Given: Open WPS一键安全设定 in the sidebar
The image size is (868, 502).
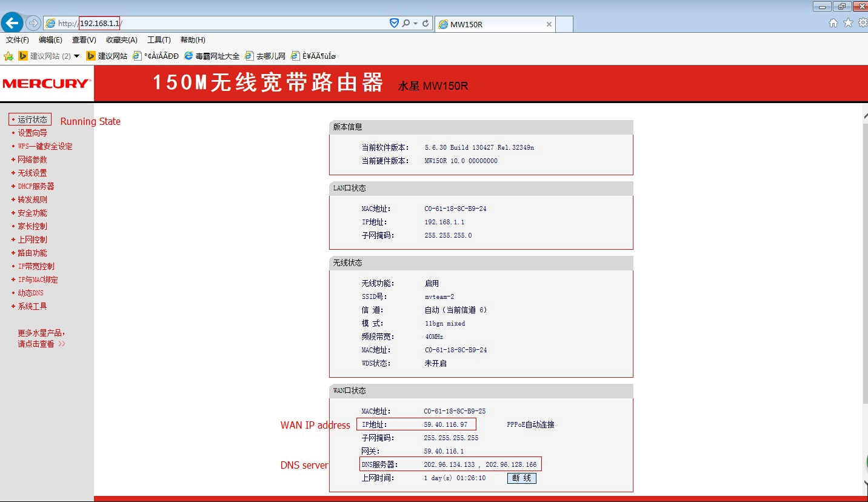Looking at the screenshot, I should point(45,146).
